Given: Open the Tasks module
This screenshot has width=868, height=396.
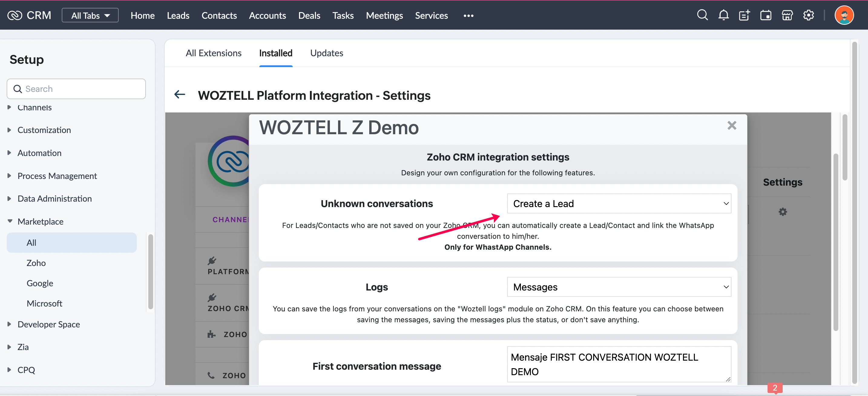Looking at the screenshot, I should pyautogui.click(x=343, y=15).
